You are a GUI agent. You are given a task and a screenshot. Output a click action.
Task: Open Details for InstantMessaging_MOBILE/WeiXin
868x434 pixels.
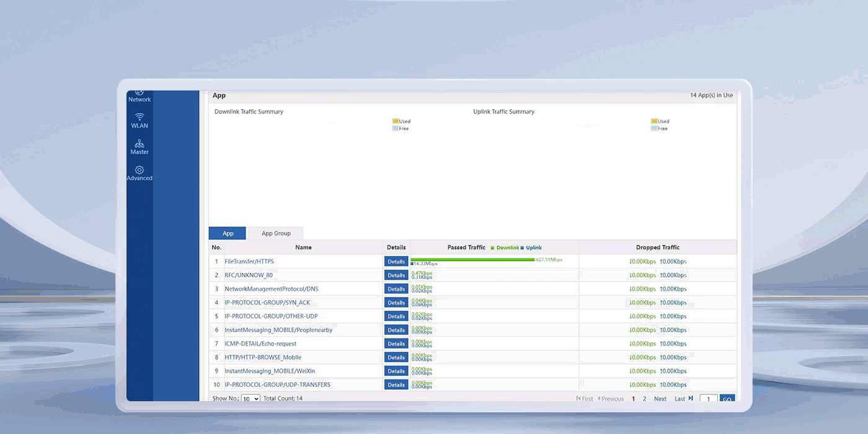[x=396, y=371]
